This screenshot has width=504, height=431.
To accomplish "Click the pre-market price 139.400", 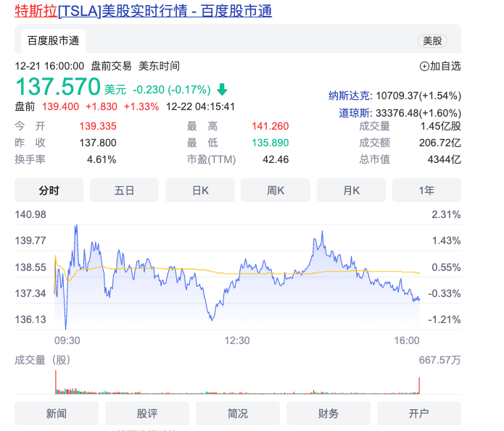I will tap(60, 106).
